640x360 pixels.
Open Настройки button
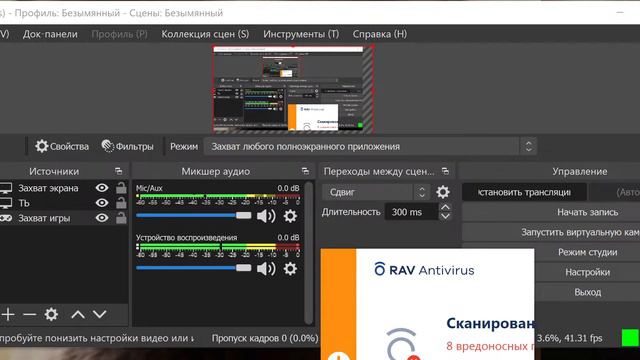(x=587, y=272)
